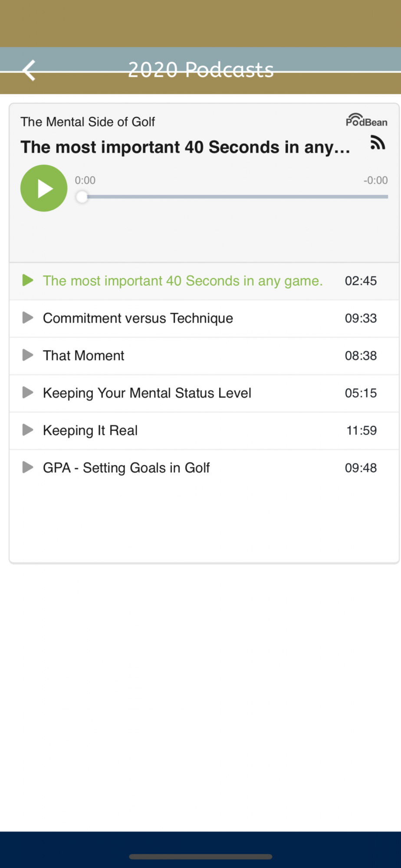Select the Keeping It Real episode title
The height and width of the screenshot is (868, 401).
pos(90,430)
